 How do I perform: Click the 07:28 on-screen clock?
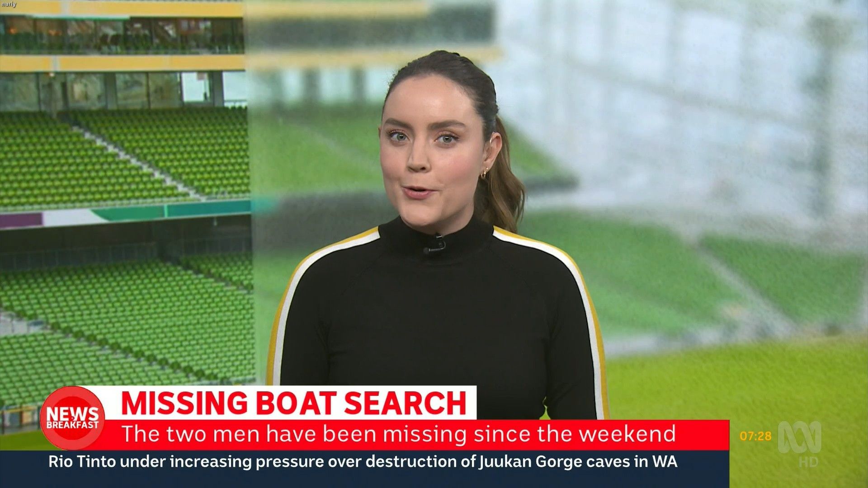pos(755,436)
